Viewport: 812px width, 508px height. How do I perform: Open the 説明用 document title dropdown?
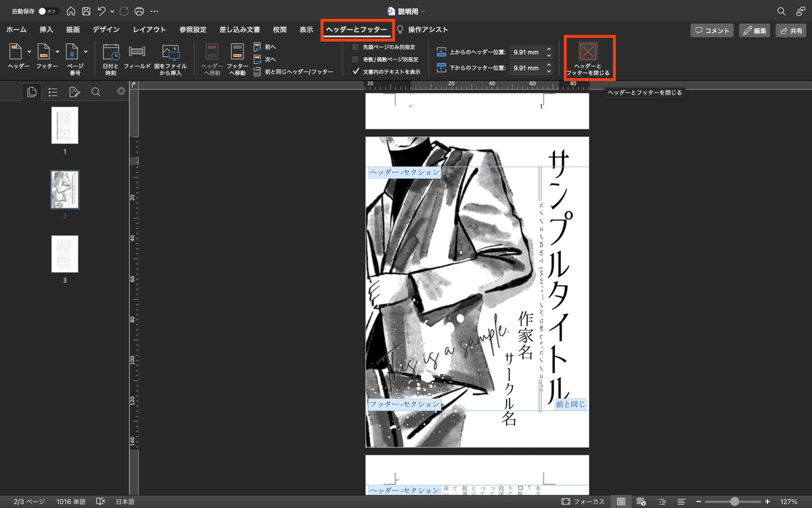(423, 12)
